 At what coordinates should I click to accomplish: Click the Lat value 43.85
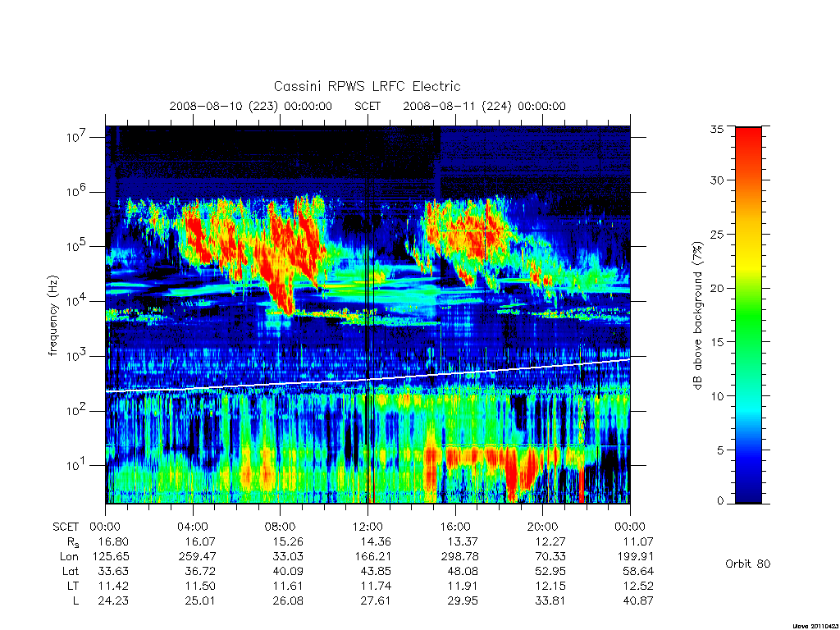(375, 571)
